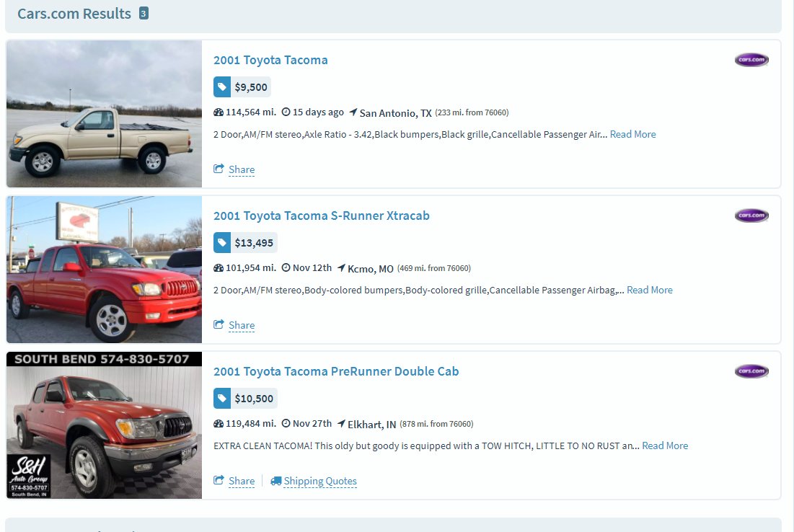
Task: Click the 119,484 mi. mileage text
Action: [251, 424]
